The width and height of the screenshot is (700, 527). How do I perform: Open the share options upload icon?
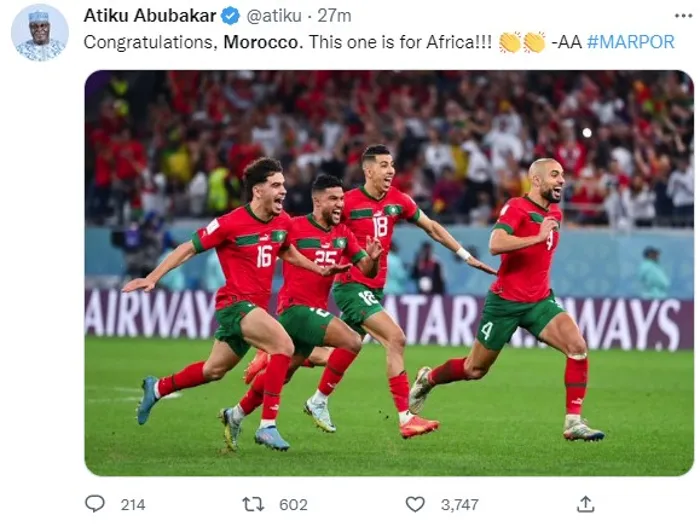pyautogui.click(x=585, y=504)
